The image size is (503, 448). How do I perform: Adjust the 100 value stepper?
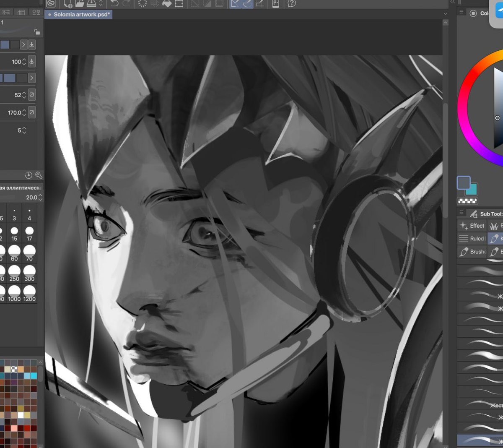tap(24, 62)
